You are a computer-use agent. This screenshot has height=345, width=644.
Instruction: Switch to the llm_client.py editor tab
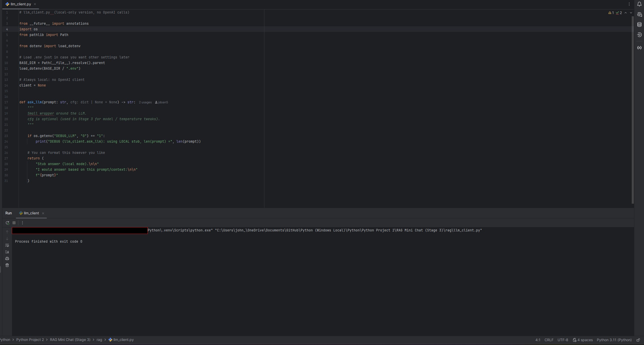pyautogui.click(x=20, y=4)
